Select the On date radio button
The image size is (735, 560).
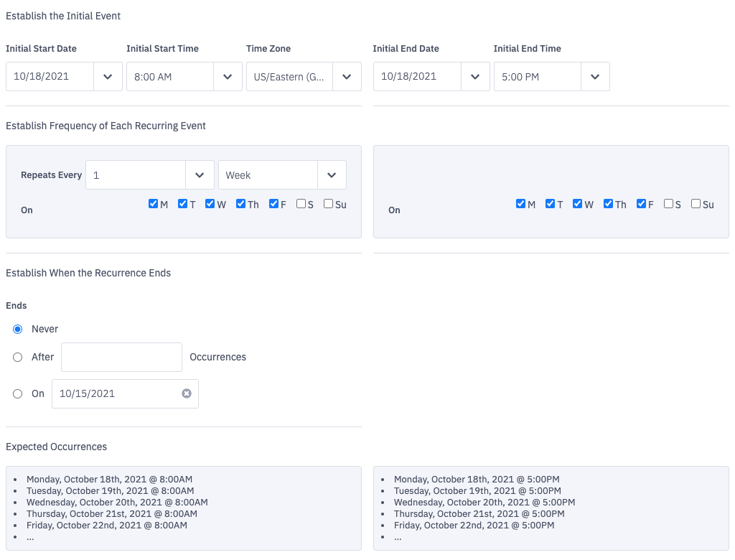coord(18,393)
